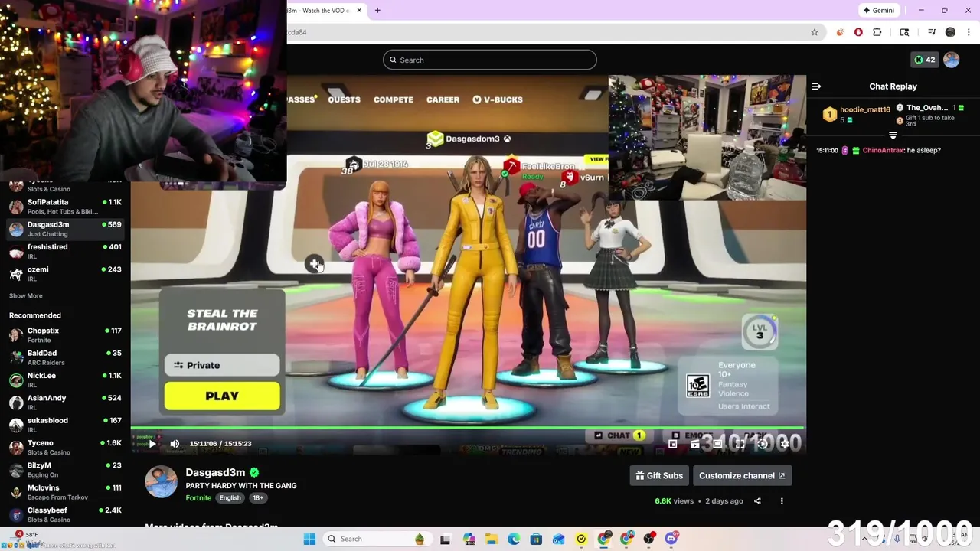
Task: Open recommended channel NickLee
Action: point(65,380)
